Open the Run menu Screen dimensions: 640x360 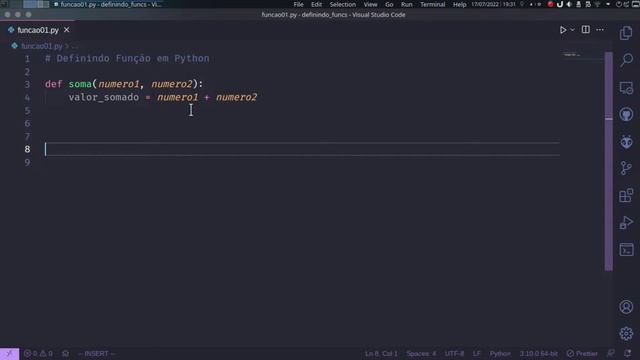[x=407, y=4]
